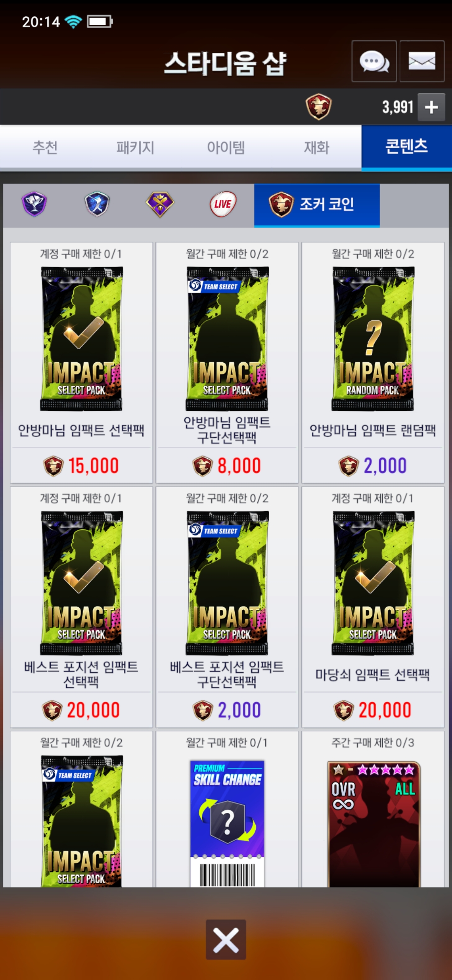Open the 베스트 포지션 임팩트 선택팩 item

81,607
